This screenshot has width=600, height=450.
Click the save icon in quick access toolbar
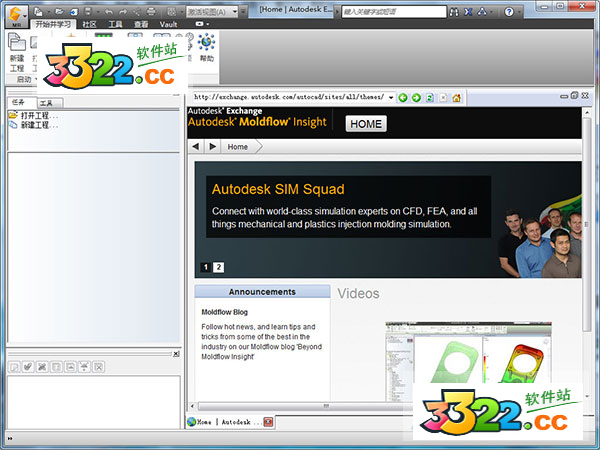[x=88, y=12]
